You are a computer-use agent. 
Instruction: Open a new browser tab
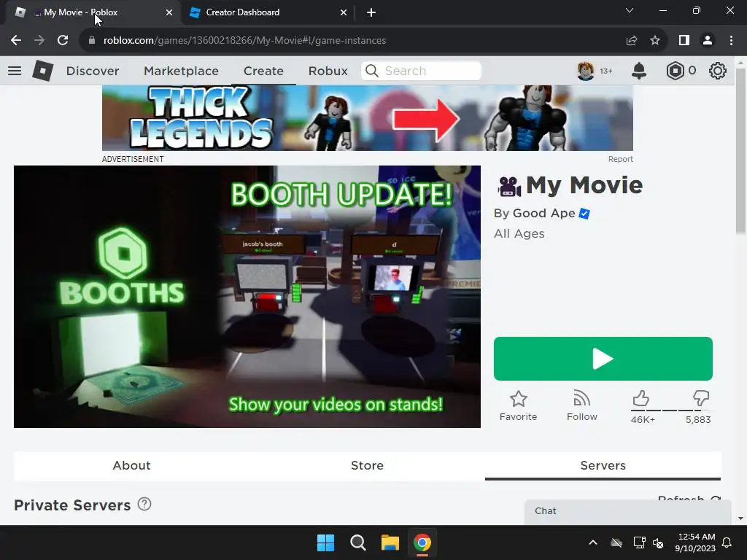[x=371, y=12]
